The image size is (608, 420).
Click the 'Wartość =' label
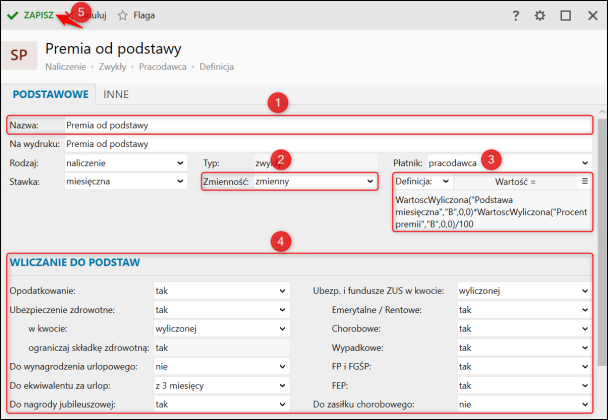[515, 181]
